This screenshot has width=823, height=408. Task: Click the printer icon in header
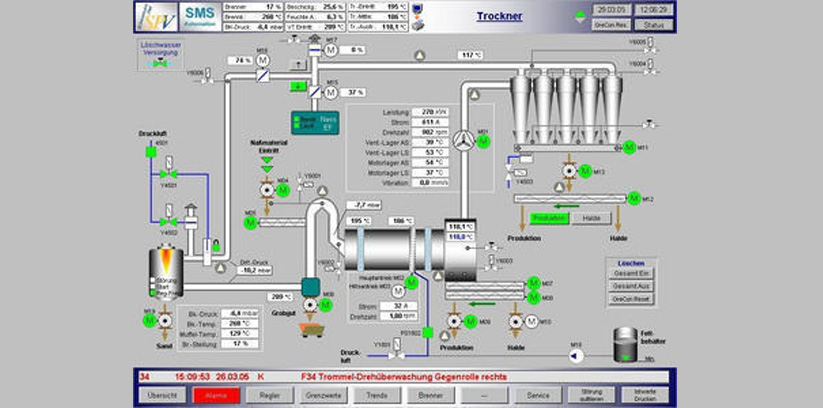pos(418,25)
